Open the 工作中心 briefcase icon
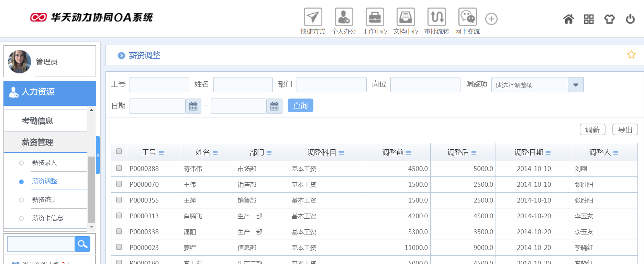 click(x=375, y=17)
